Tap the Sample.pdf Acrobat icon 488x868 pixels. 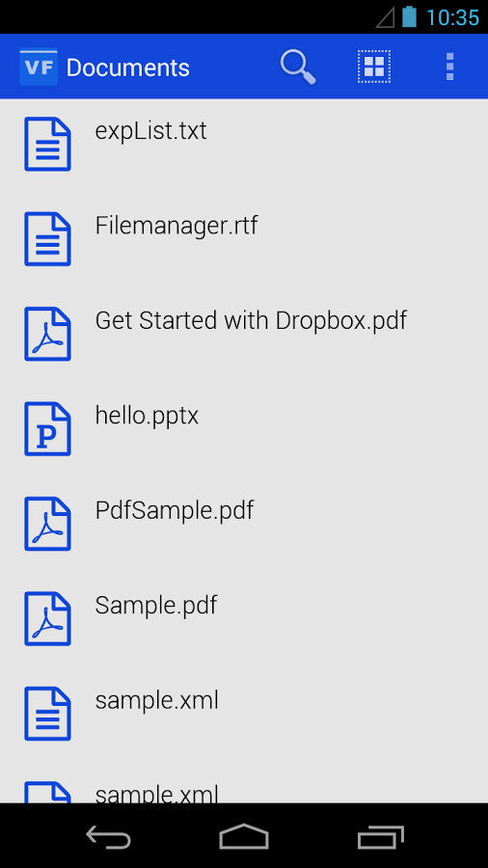pos(47,619)
